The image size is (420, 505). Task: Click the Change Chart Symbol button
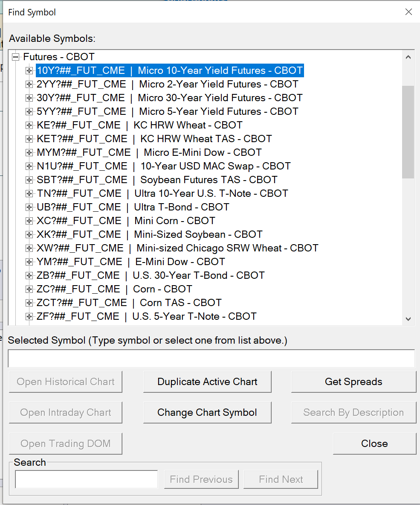[207, 412]
